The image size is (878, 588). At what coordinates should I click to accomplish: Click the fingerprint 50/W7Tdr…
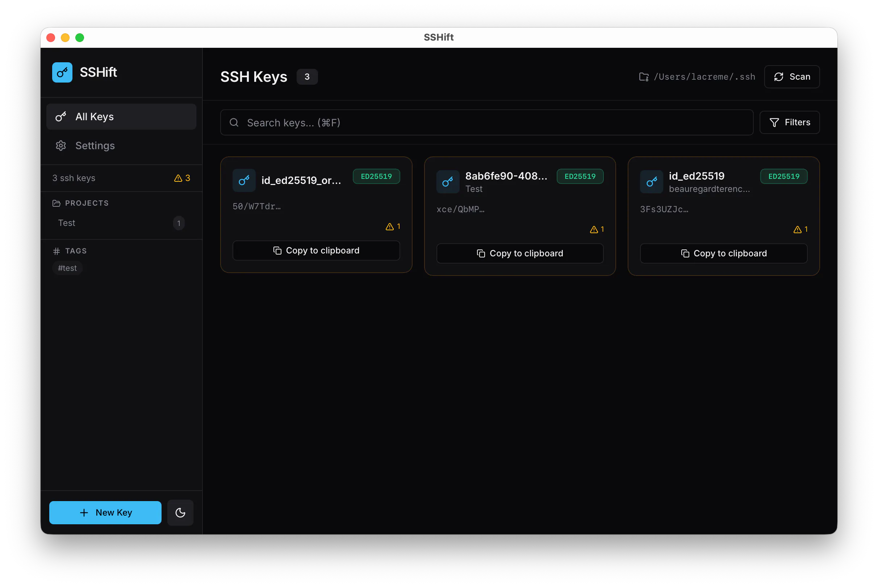tap(256, 206)
